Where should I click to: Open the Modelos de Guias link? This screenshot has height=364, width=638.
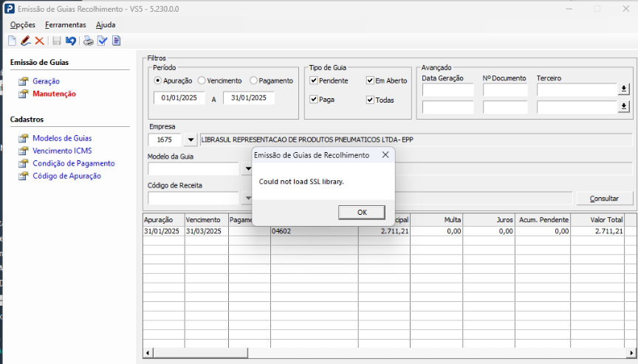pyautogui.click(x=62, y=138)
